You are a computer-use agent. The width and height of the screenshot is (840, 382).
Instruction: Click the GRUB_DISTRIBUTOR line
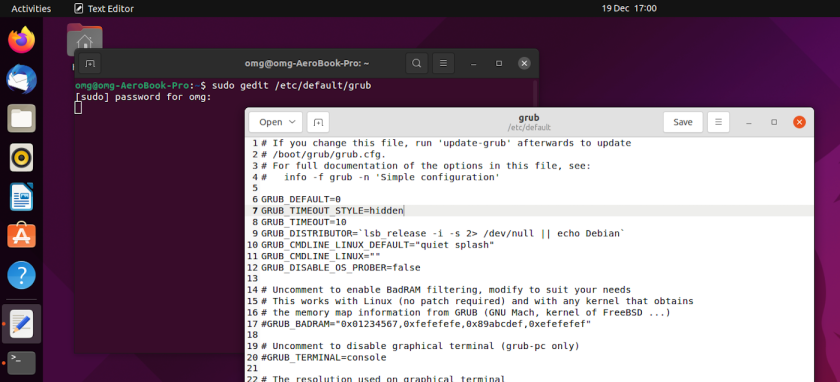pyautogui.click(x=442, y=233)
